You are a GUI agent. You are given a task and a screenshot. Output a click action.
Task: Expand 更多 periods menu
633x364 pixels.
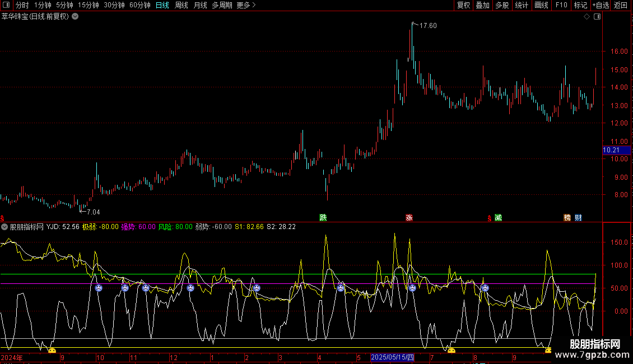click(246, 5)
